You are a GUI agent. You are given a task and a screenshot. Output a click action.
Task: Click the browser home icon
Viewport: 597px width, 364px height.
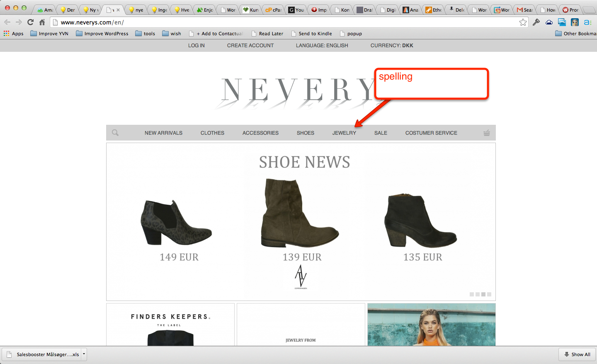point(42,22)
